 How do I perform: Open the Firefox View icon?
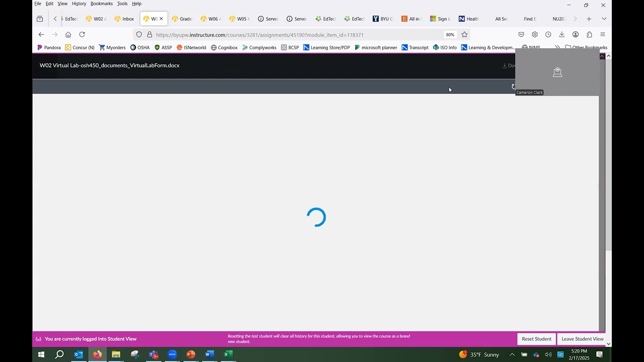pyautogui.click(x=40, y=19)
